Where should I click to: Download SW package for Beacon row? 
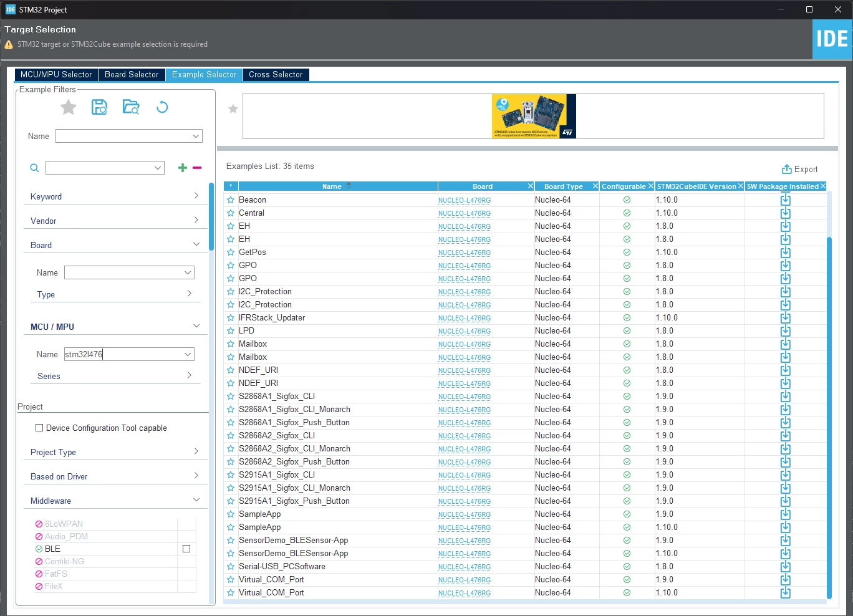[786, 200]
